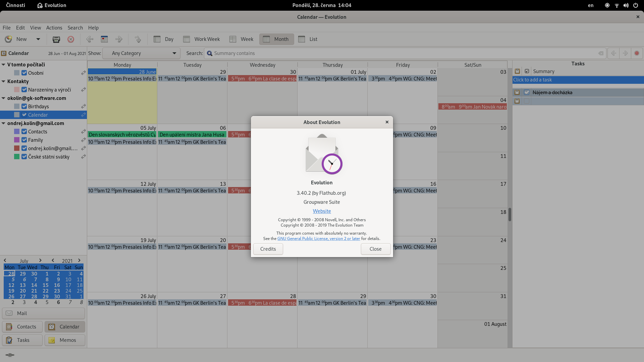
Task: Disable České státní svátky calendar checkbox
Action: (x=24, y=157)
